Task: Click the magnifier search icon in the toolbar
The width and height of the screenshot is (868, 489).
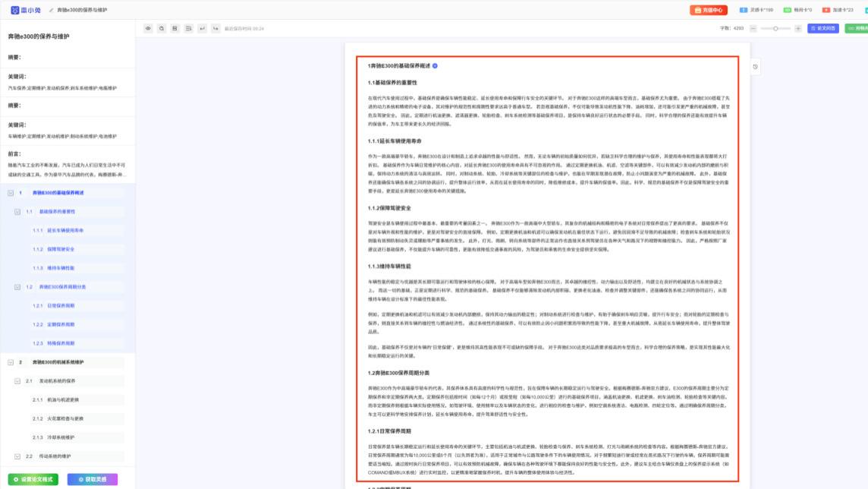Action: pyautogui.click(x=162, y=28)
